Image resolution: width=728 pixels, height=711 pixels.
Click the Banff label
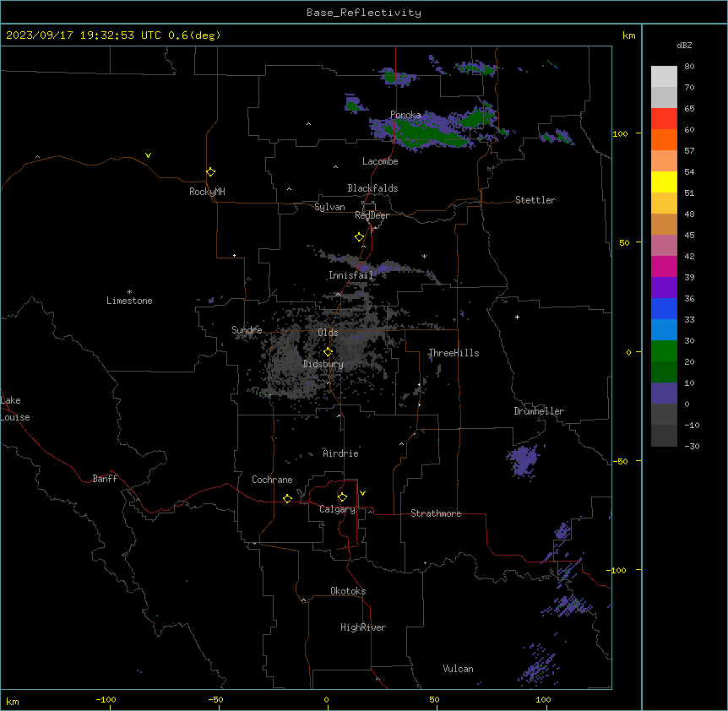click(105, 479)
